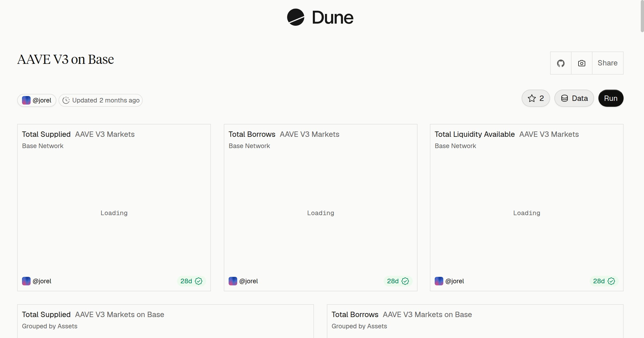Screen dimensions: 644x338
Task: Click Base Network subtitle under Total Borrows
Action: pyautogui.click(x=249, y=146)
